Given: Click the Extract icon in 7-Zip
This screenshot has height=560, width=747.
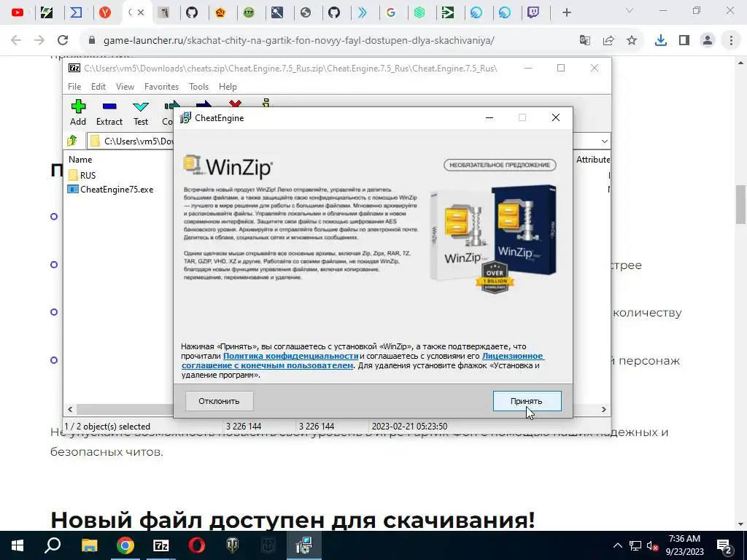Looking at the screenshot, I should click(x=109, y=113).
